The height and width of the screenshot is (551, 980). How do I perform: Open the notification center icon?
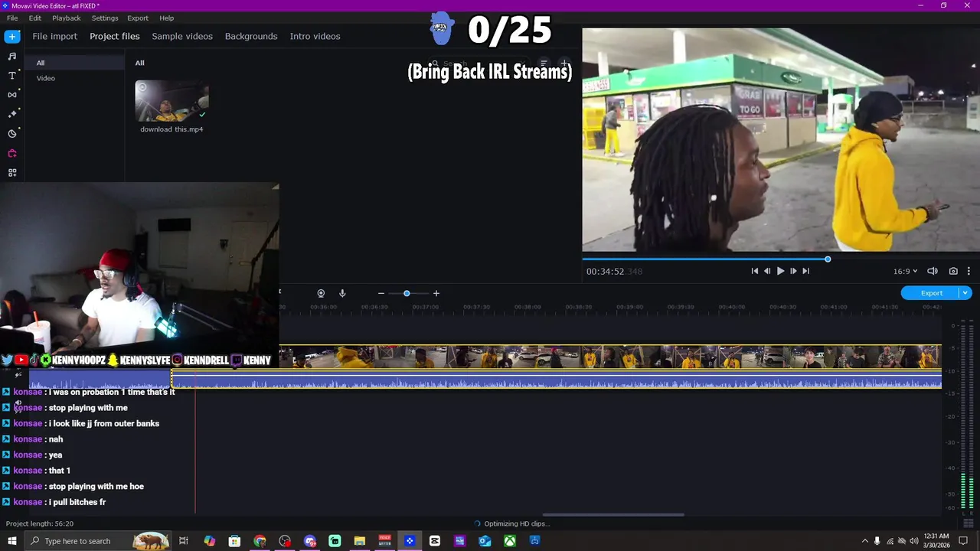click(964, 541)
